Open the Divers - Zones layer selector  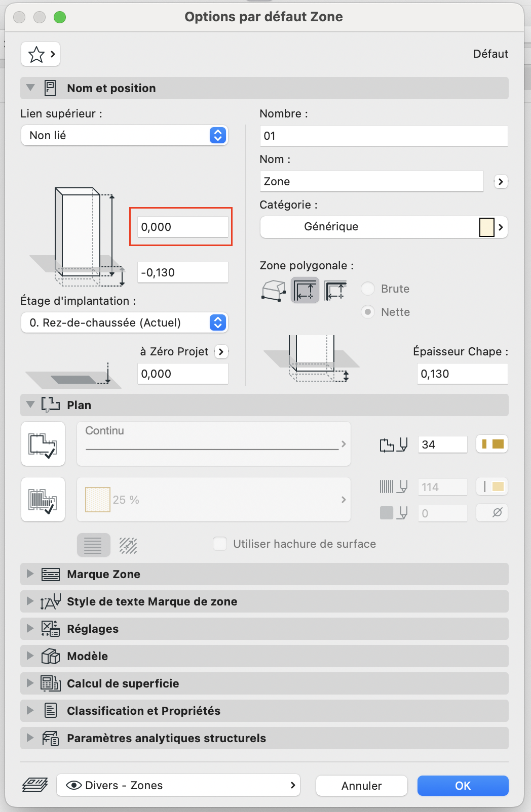tap(178, 785)
